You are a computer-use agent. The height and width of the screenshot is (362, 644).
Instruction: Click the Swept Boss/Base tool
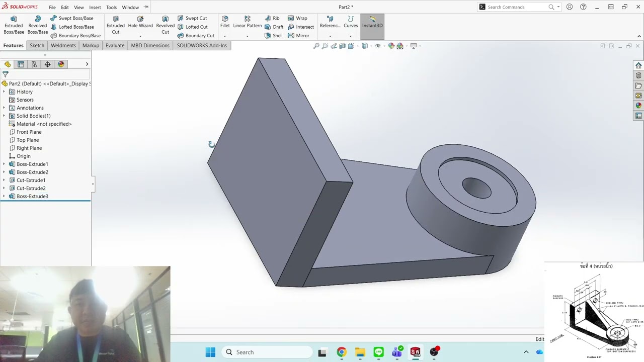(71, 18)
